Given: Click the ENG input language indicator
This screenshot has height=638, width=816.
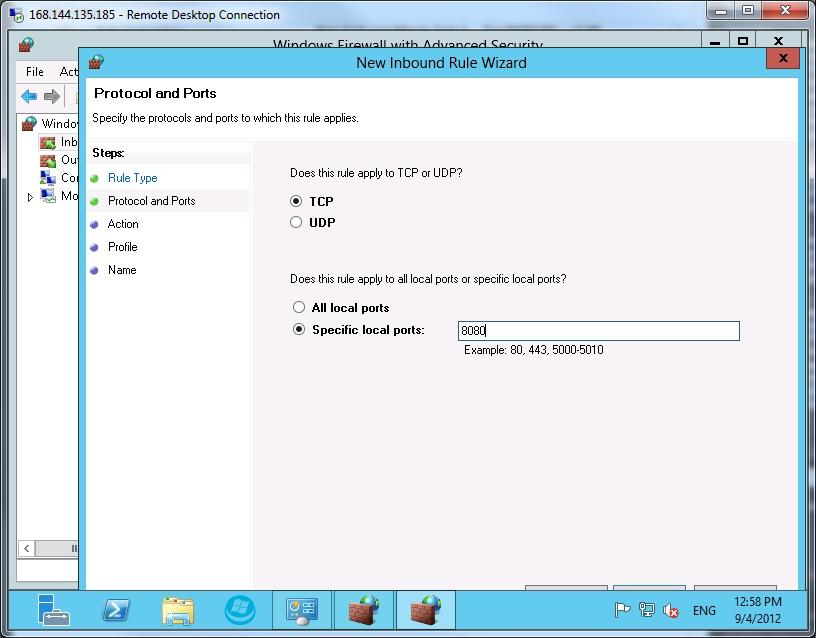Looking at the screenshot, I should pos(704,610).
